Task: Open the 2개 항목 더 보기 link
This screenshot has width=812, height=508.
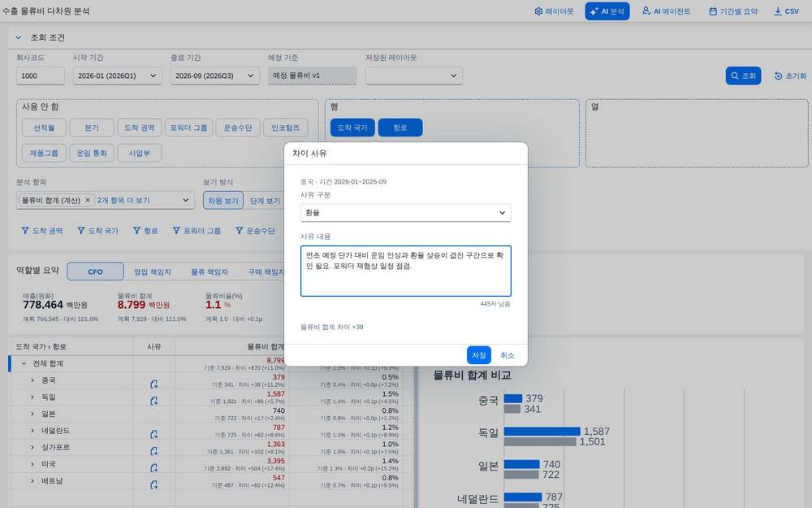Action: 123,200
